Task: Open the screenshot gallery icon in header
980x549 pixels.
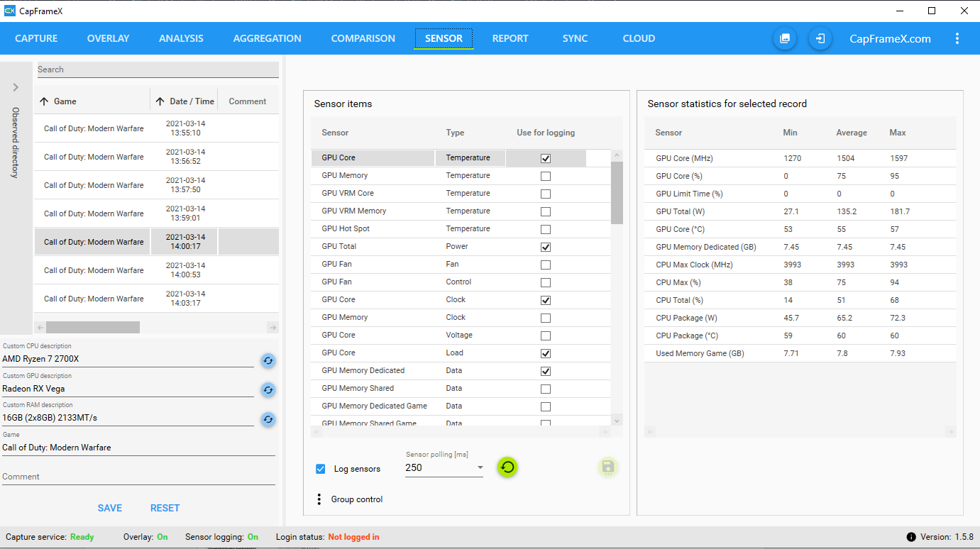Action: pos(785,38)
